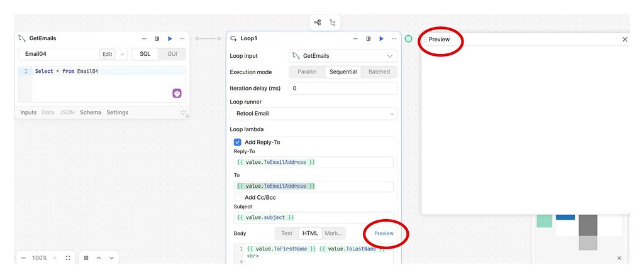Open the Data tab in GetEmails
Screen dimensions: 644x280
tap(48, 112)
